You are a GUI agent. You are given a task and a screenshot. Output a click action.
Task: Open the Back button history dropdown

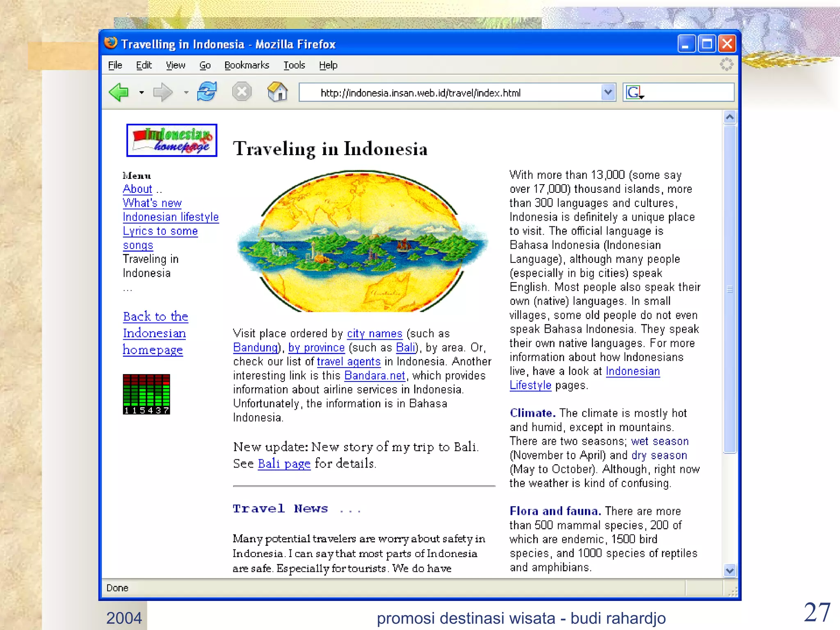click(142, 92)
